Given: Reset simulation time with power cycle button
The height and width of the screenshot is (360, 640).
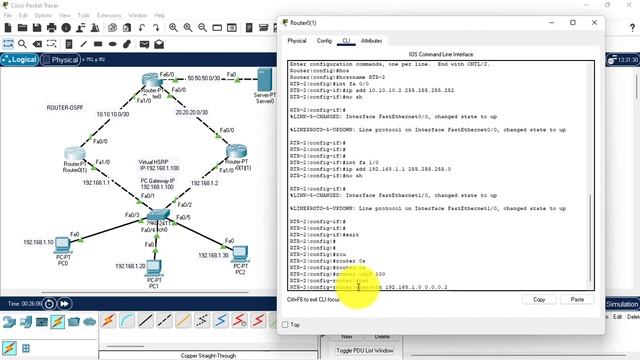Looking at the screenshot, I should [x=49, y=304].
